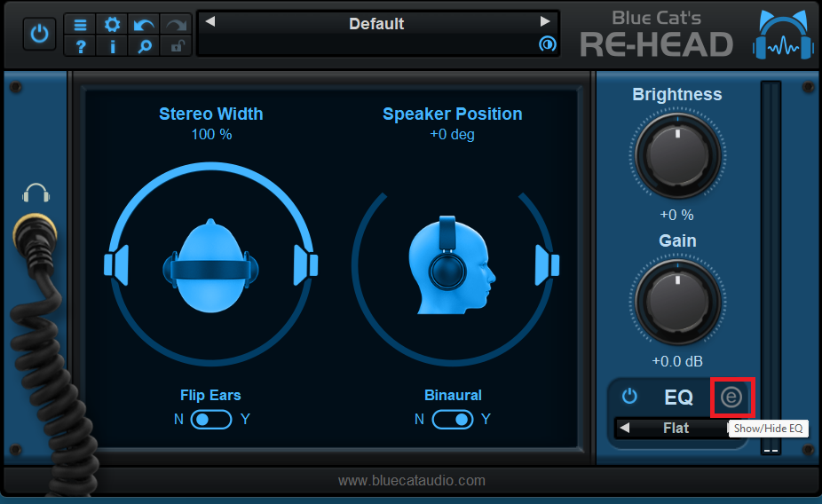Toggle the main plugin power bypass button
This screenshot has height=504, width=822.
click(x=39, y=34)
